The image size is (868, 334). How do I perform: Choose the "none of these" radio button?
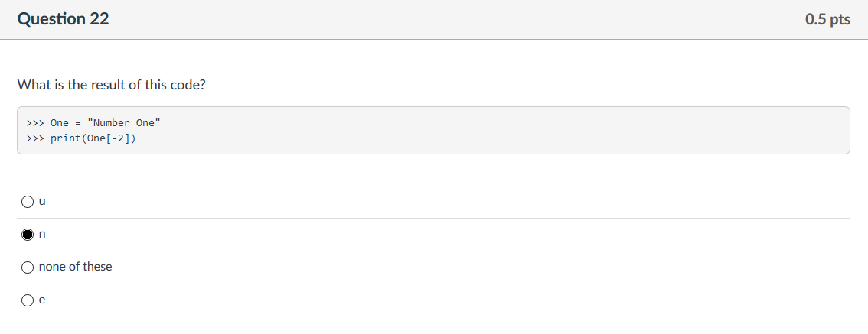tap(28, 268)
